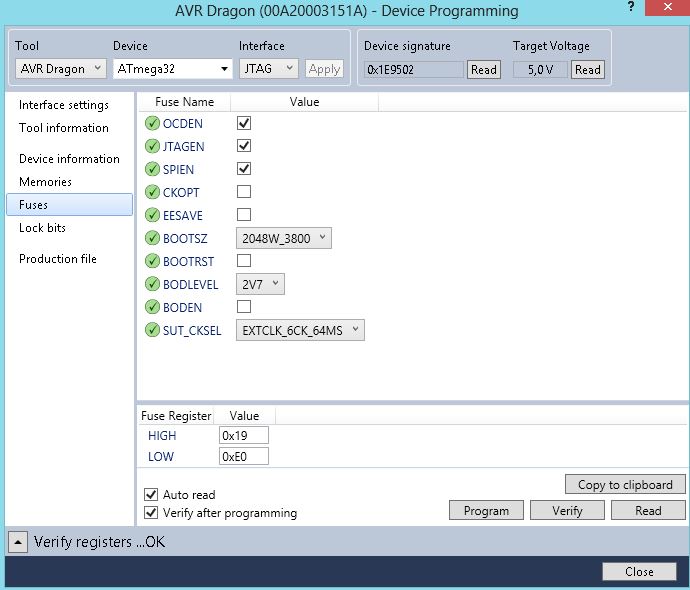Select Tool information in sidebar
This screenshot has width=690, height=590.
pos(64,128)
